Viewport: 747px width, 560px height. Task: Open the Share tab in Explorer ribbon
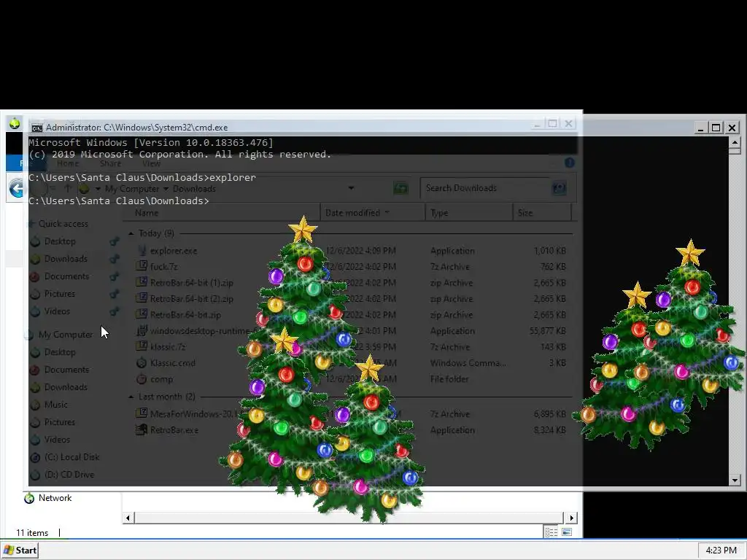click(111, 163)
